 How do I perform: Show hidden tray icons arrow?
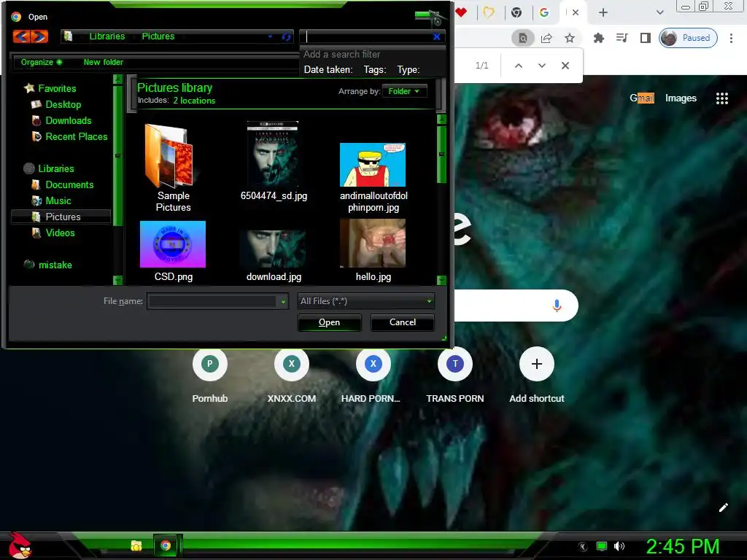coord(582,547)
